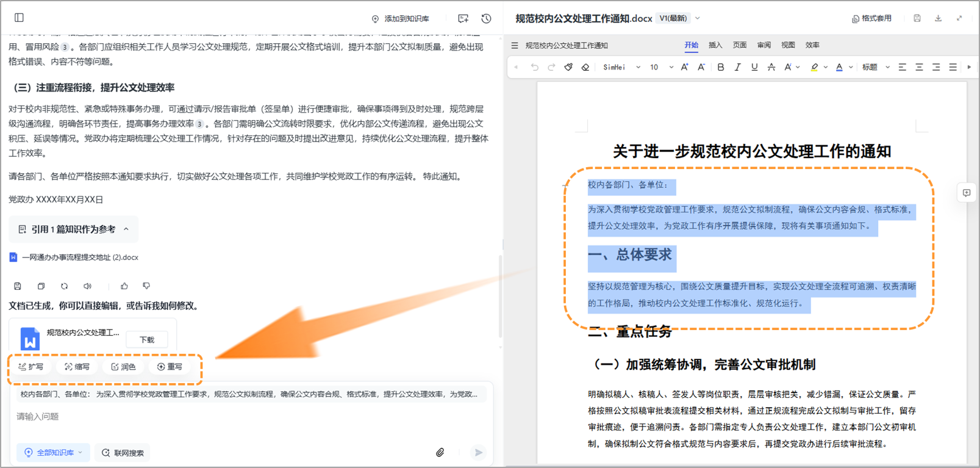
Task: Toggle strikethrough formatting
Action: 771,67
